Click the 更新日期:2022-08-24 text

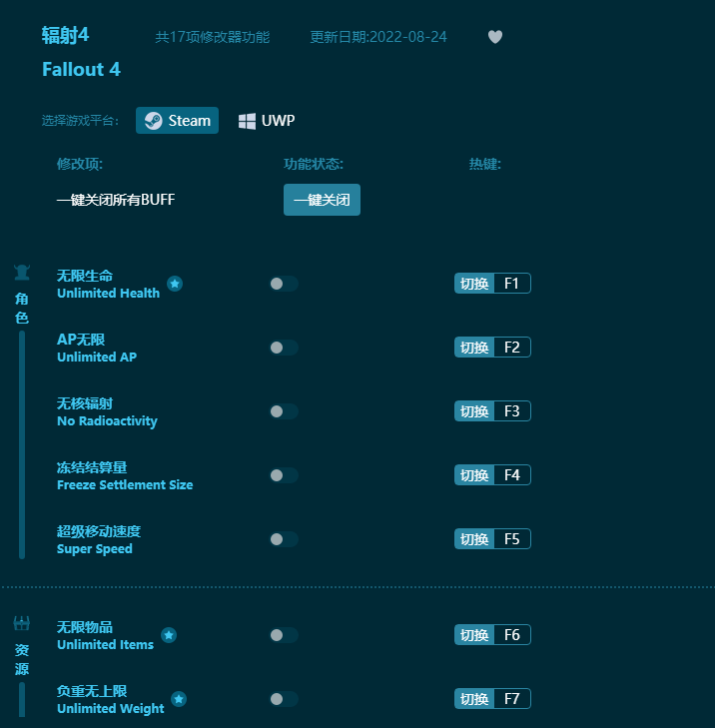[377, 37]
